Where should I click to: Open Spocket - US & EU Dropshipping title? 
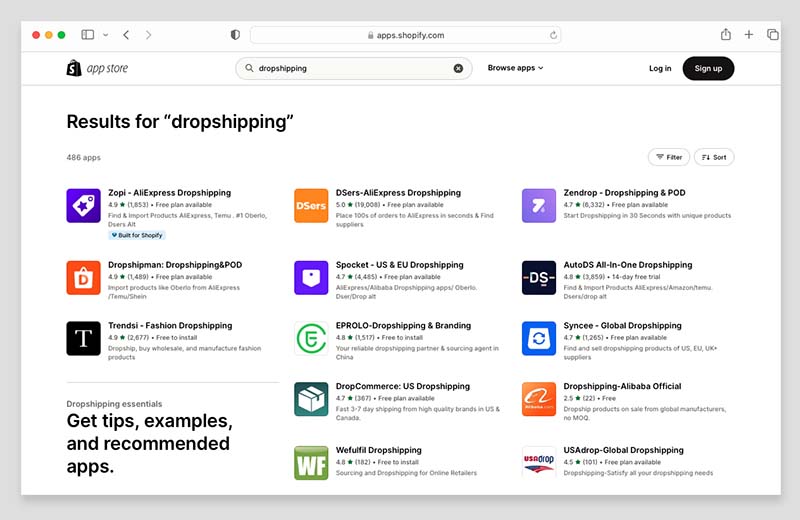click(x=399, y=265)
